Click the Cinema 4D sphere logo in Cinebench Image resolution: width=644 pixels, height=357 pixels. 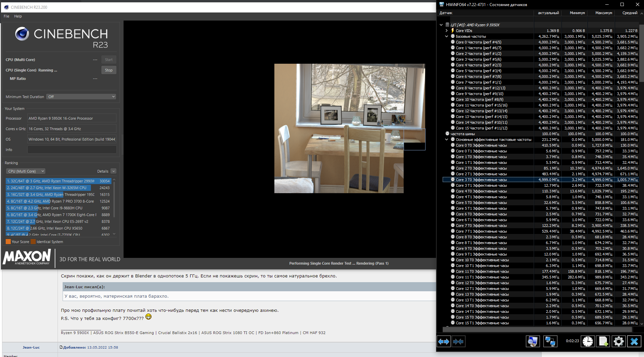click(22, 34)
